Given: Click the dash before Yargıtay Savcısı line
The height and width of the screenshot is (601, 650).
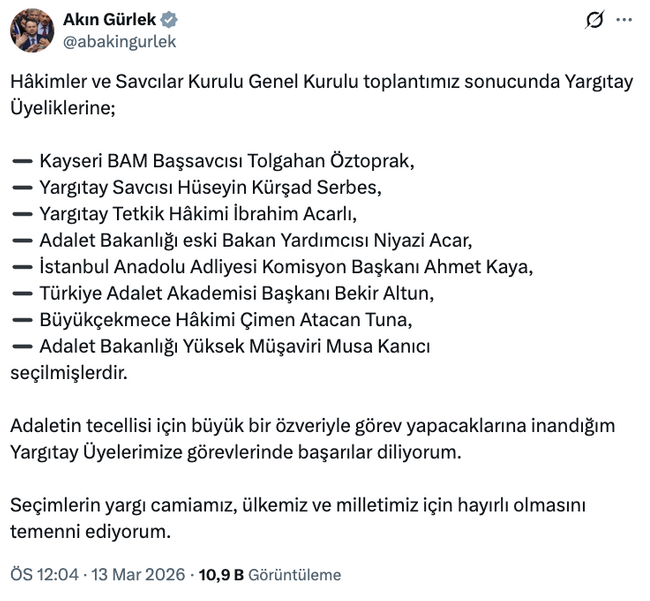Looking at the screenshot, I should pyautogui.click(x=22, y=187).
